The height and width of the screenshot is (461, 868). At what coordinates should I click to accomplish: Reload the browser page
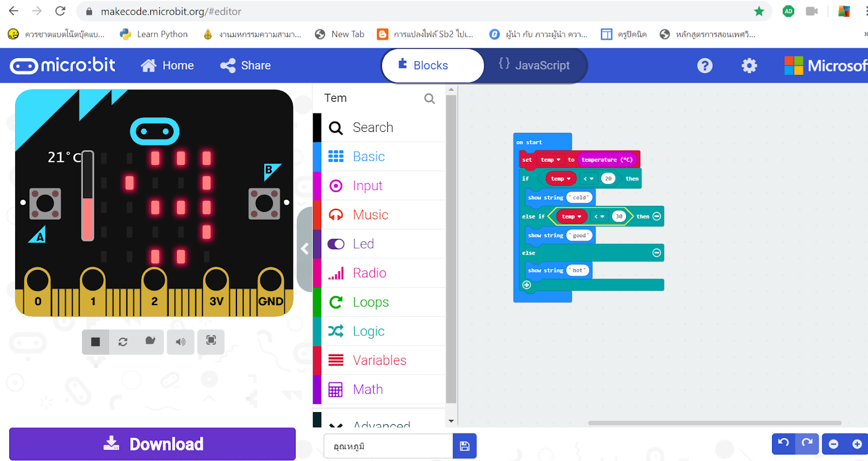[60, 11]
